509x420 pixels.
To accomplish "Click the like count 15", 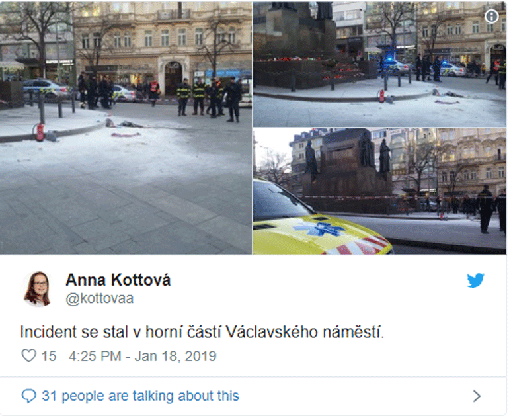I will tap(49, 356).
